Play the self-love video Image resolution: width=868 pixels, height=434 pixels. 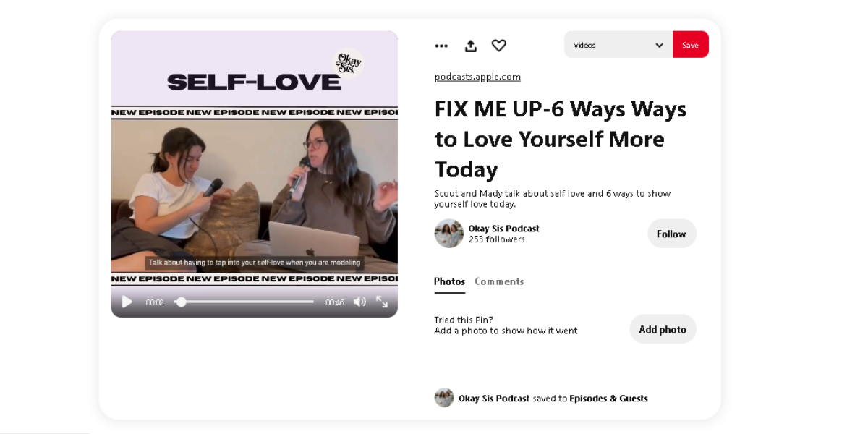click(x=127, y=302)
